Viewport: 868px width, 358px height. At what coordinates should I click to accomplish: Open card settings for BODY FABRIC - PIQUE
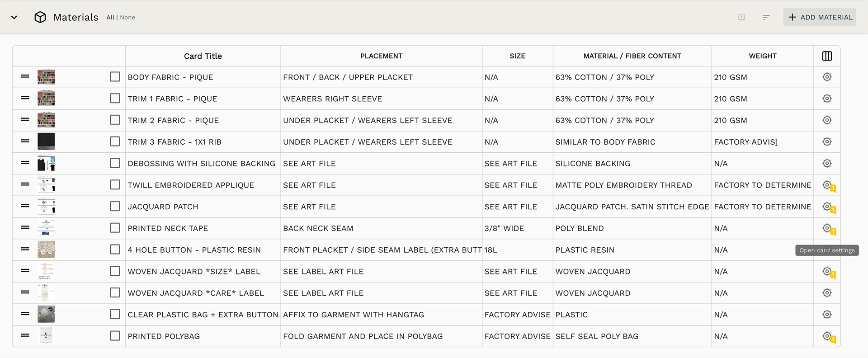(827, 77)
